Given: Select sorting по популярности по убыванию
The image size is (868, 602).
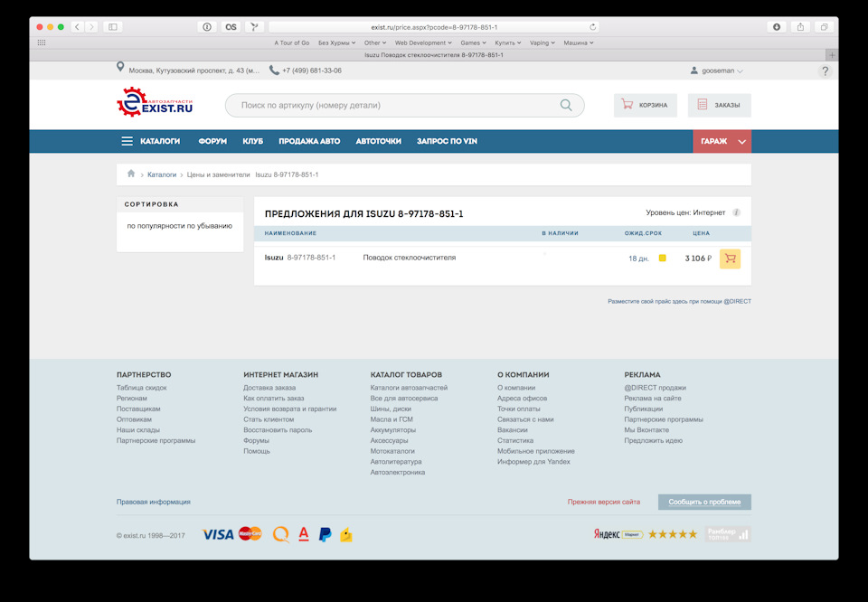Looking at the screenshot, I should (179, 226).
